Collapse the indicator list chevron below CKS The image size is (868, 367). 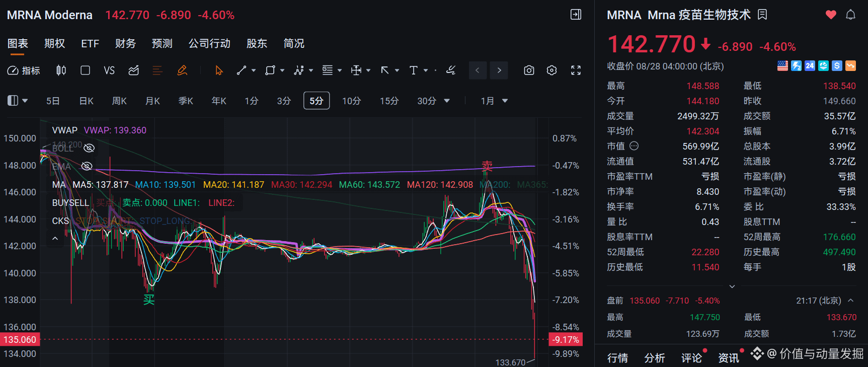(55, 238)
